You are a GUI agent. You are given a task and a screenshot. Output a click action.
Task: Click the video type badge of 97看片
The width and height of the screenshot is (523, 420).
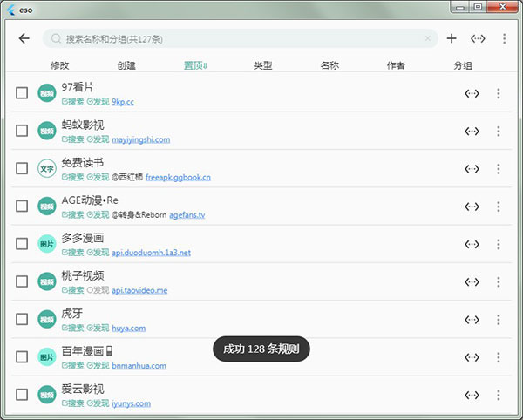tap(47, 93)
